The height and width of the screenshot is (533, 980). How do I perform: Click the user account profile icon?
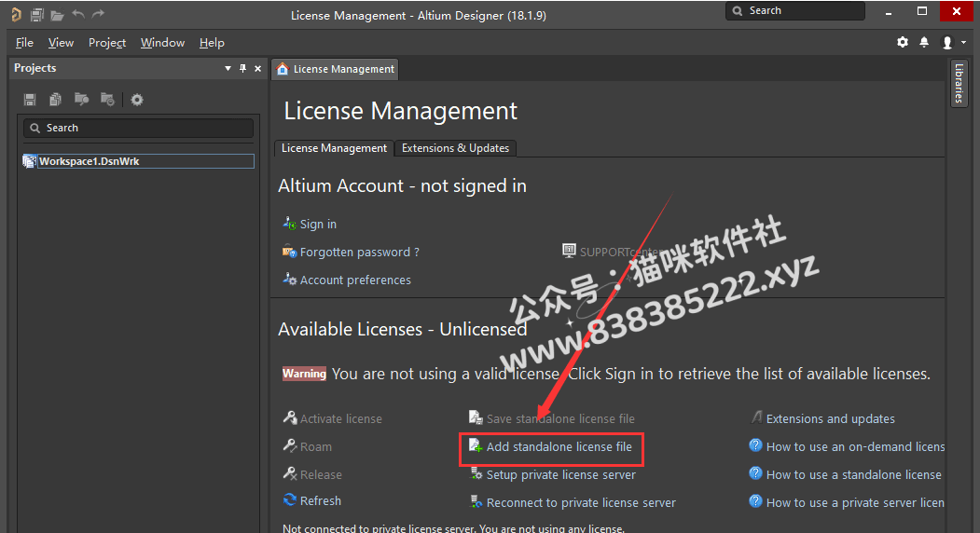[x=947, y=43]
